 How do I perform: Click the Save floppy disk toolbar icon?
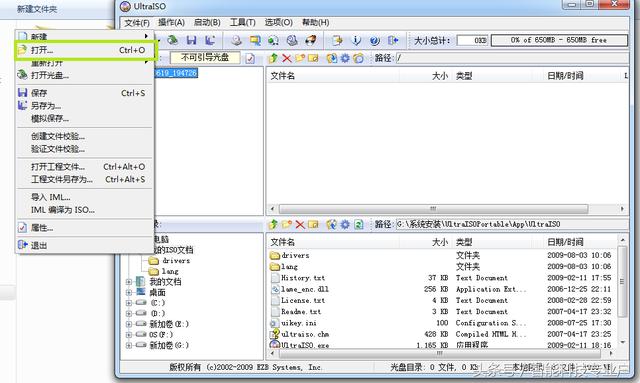(191, 40)
